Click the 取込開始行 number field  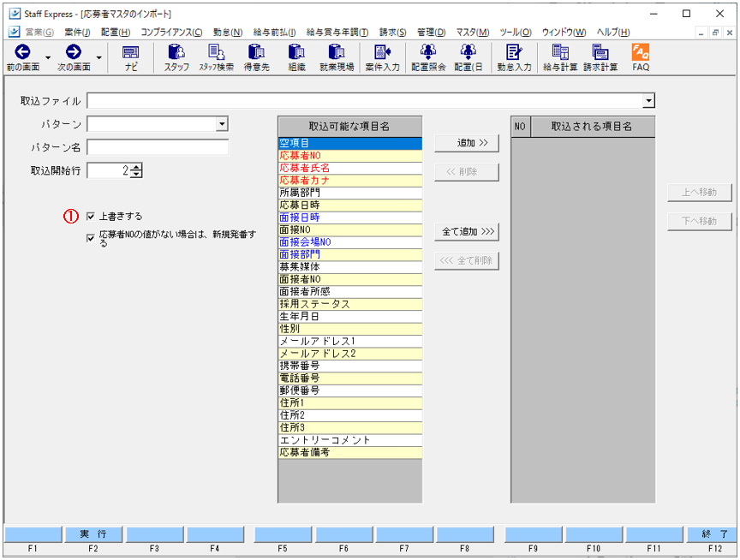[x=109, y=170]
